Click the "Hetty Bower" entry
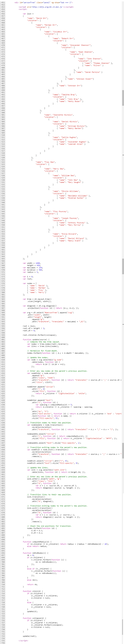The height and width of the screenshot is (644, 124). tap(70, 102)
